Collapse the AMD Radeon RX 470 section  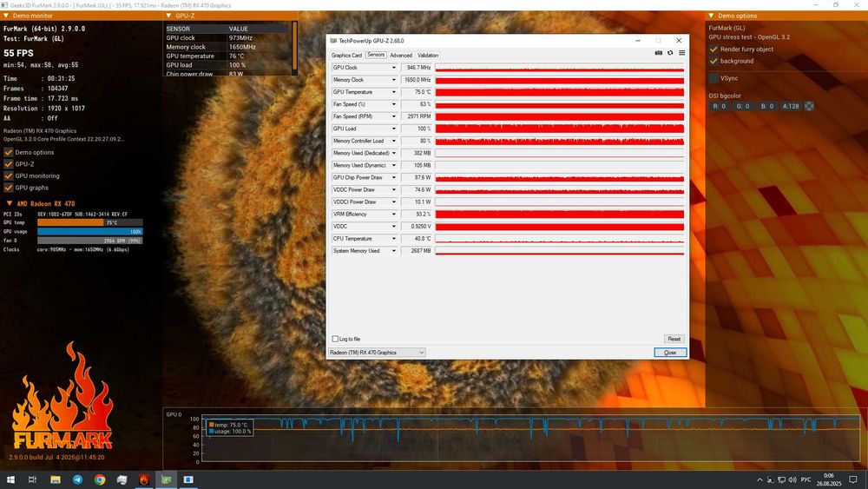pyautogui.click(x=9, y=203)
